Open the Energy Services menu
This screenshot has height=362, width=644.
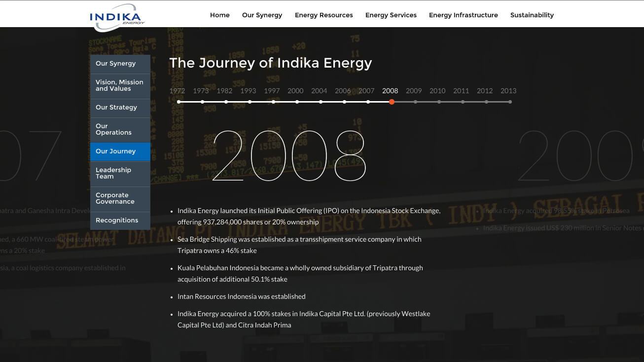391,15
